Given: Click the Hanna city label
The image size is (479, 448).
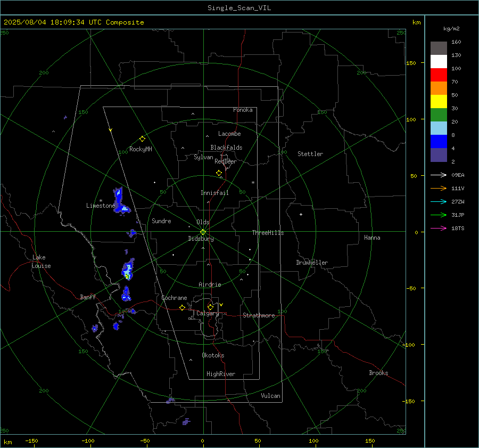Looking at the screenshot, I should [x=372, y=238].
